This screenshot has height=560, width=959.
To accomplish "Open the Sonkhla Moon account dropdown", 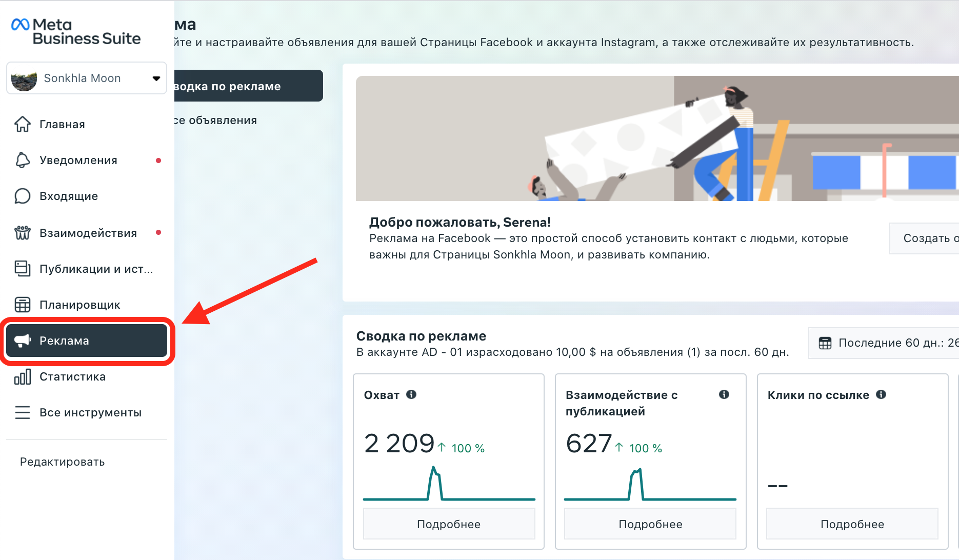I will point(87,78).
